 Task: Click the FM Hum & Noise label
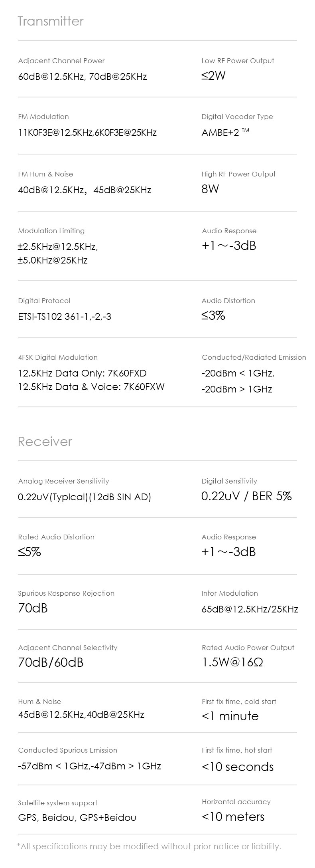coord(45,174)
